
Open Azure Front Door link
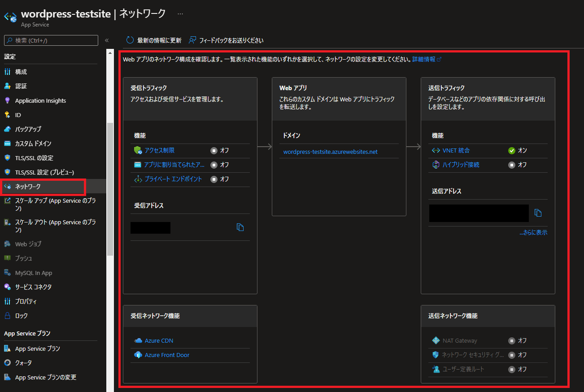(x=167, y=355)
